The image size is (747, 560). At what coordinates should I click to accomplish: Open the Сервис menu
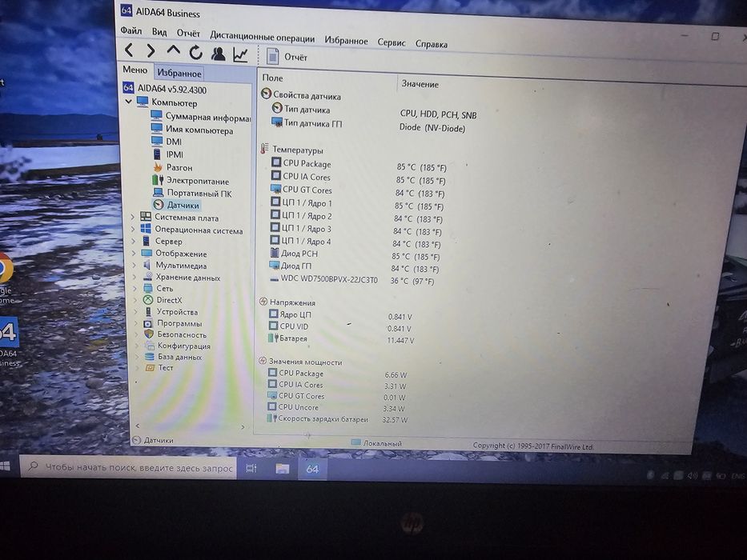coord(392,42)
